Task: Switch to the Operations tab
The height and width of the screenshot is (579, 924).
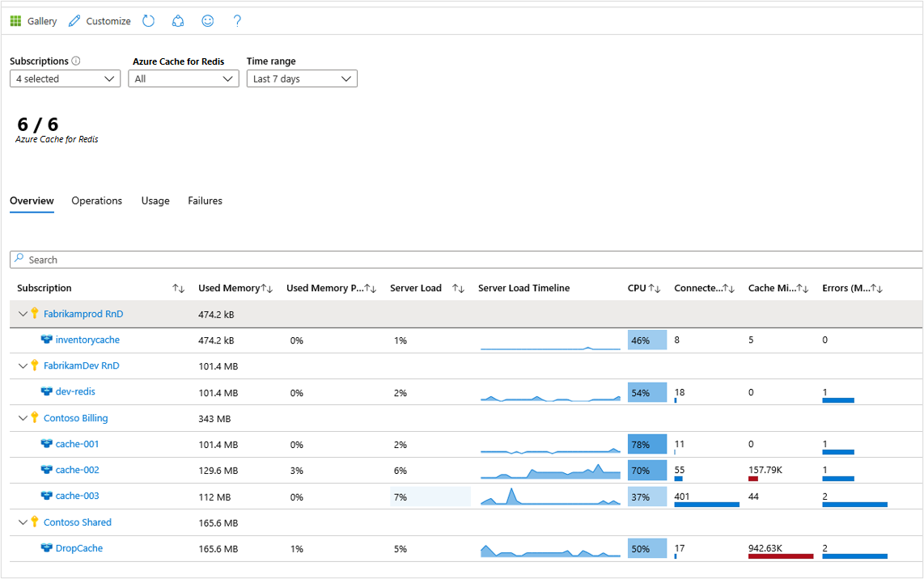Action: 96,201
